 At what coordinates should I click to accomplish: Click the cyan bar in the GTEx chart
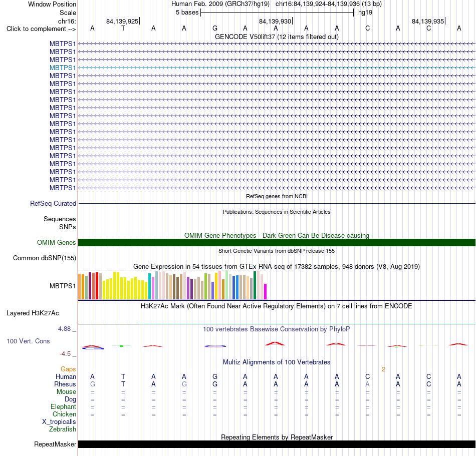point(149,286)
